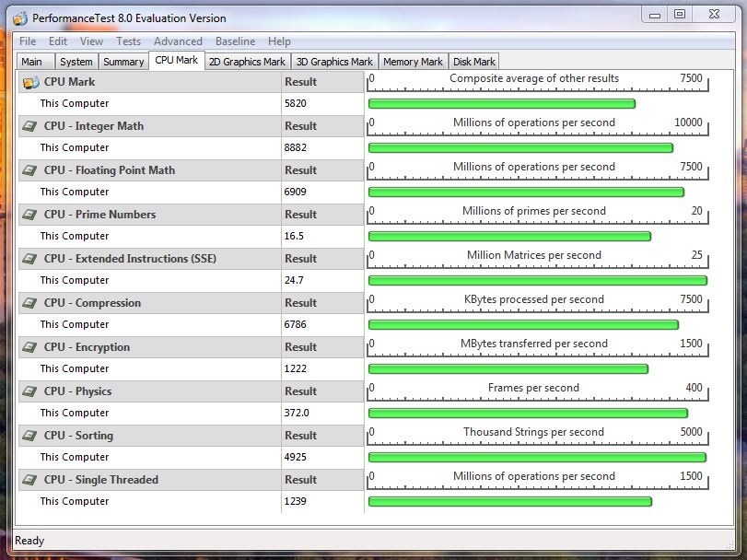Image resolution: width=747 pixels, height=560 pixels.
Task: Open the Help menu
Action: [x=279, y=41]
